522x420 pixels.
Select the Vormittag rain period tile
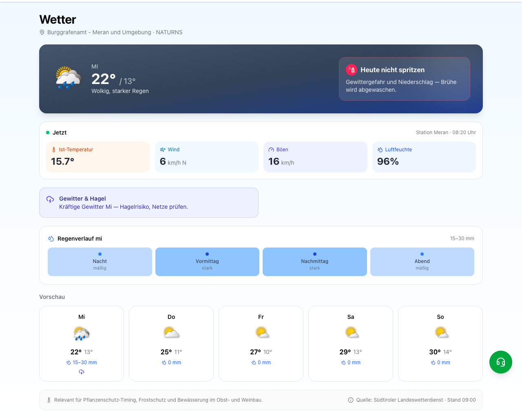tap(207, 262)
